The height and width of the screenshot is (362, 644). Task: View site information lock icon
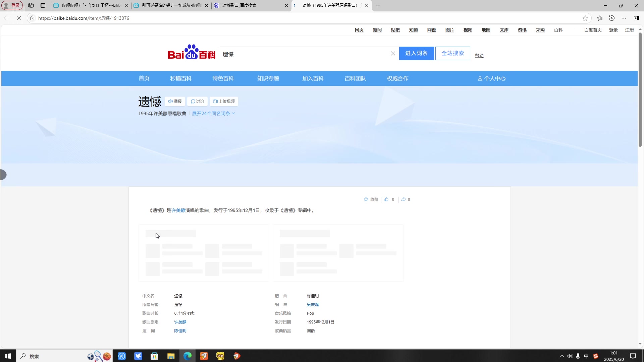32,18
